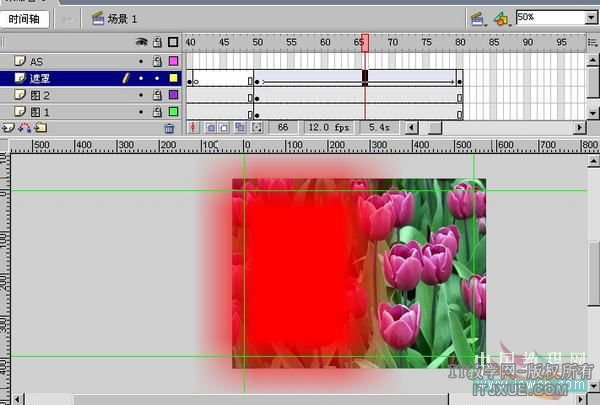
Task: Toggle lock on 图1 layer
Action: (157, 111)
